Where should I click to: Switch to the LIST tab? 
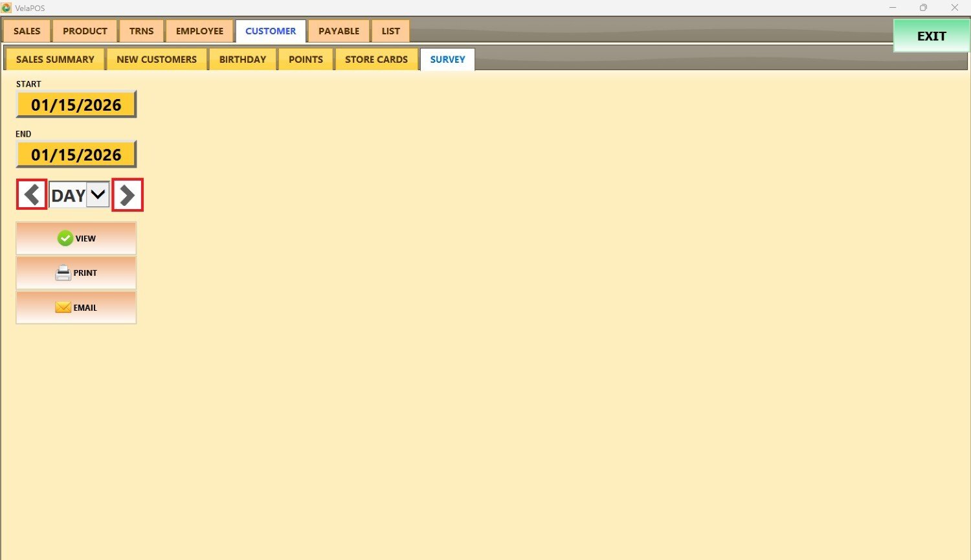(x=390, y=31)
